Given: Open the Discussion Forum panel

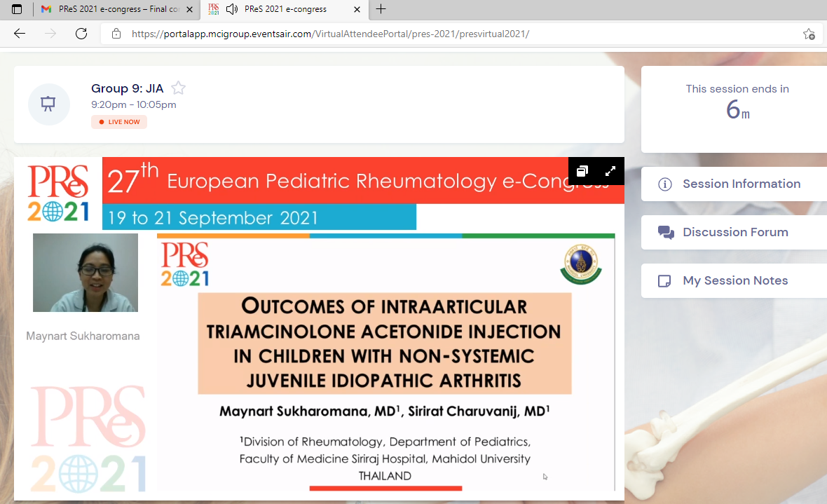Looking at the screenshot, I should click(734, 232).
